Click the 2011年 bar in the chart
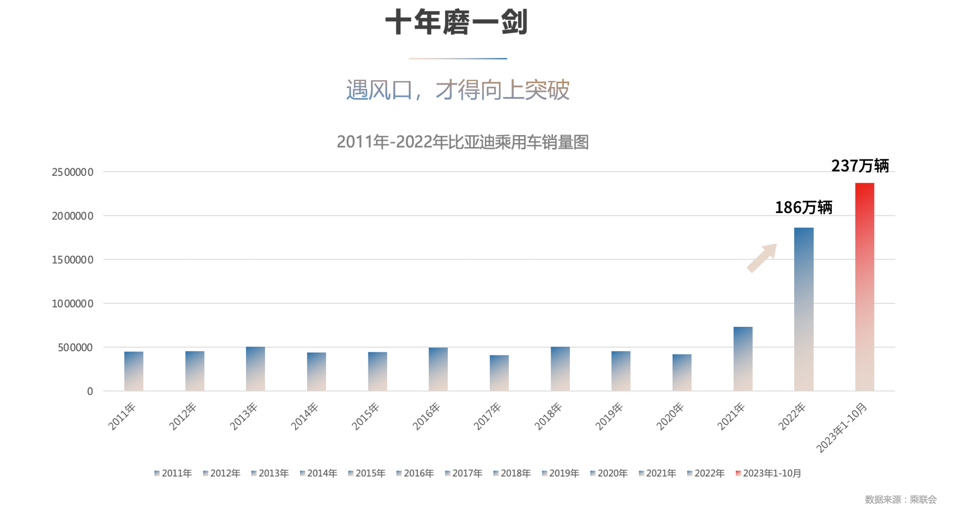980x508 pixels. (134, 371)
